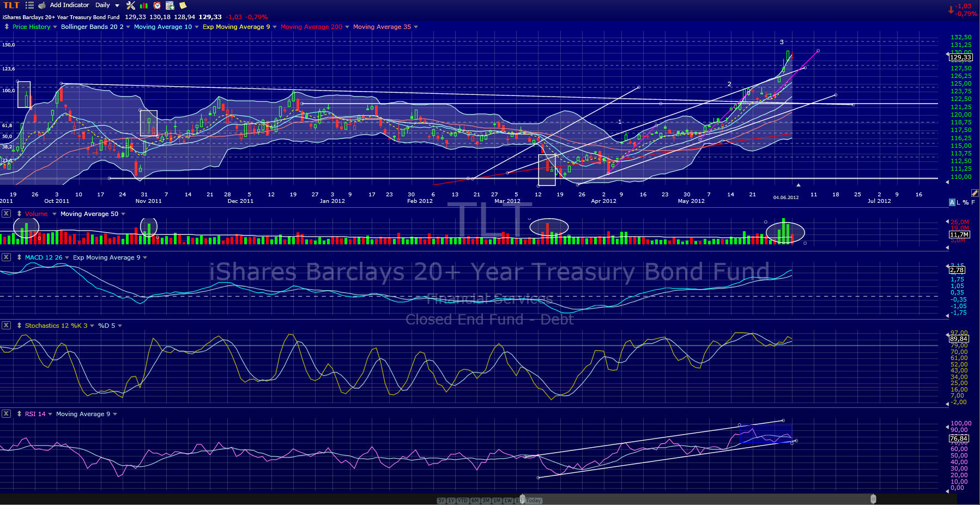Toggle arithmetic scale A button
The image size is (980, 505).
[952, 202]
